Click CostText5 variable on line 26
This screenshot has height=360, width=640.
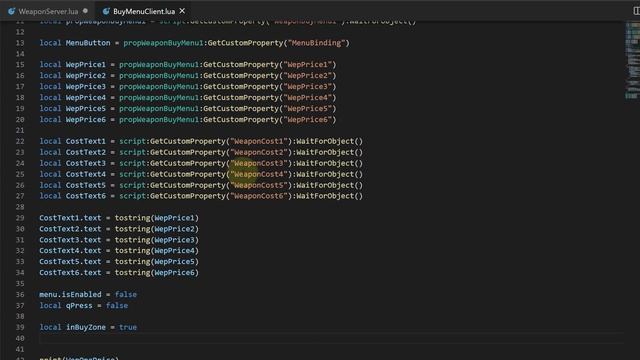86,185
